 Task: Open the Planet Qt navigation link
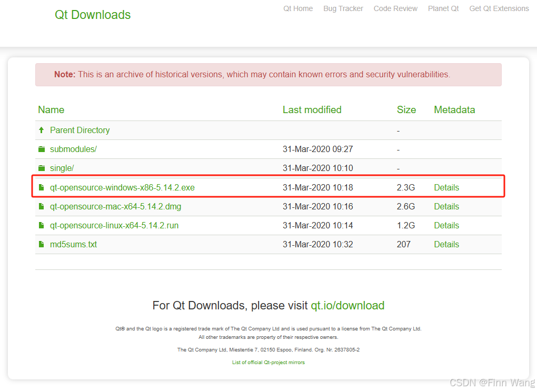(x=443, y=8)
